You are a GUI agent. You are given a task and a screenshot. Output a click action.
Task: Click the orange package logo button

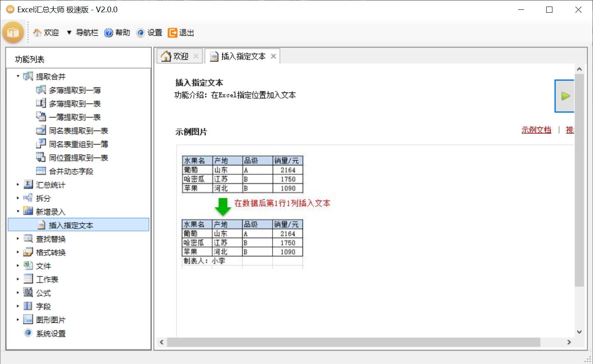click(13, 32)
